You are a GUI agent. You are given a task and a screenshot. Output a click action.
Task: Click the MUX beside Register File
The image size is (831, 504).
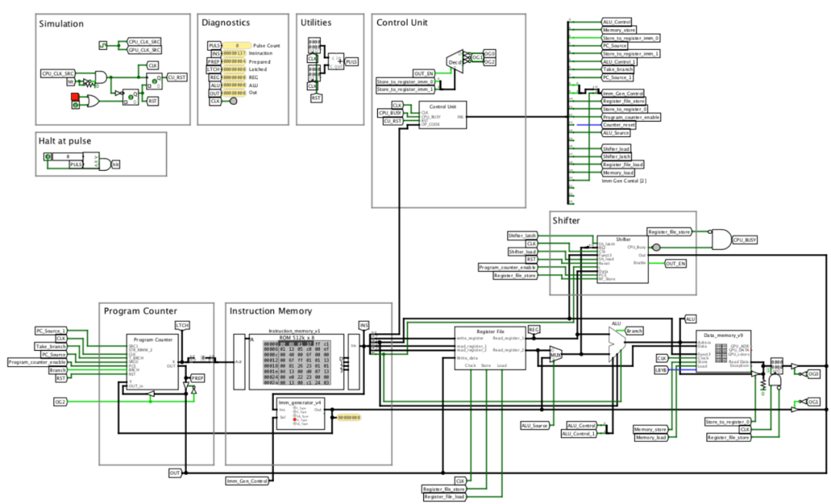click(555, 355)
